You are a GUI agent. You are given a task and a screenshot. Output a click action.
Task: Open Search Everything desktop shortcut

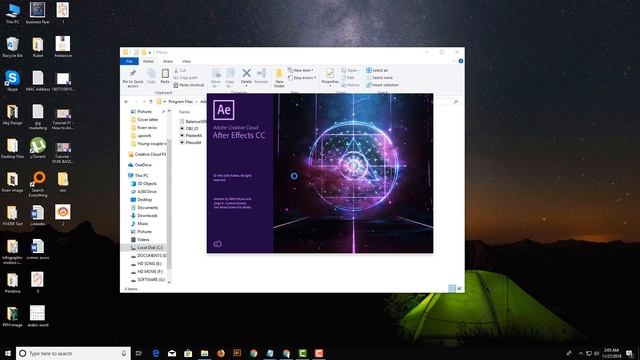pos(38,184)
